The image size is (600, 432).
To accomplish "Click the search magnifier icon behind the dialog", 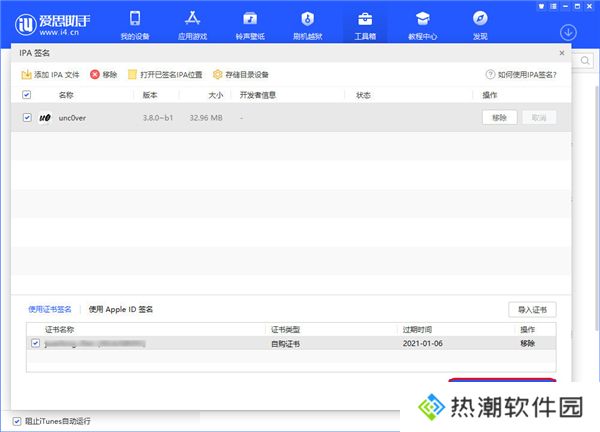I will [x=585, y=60].
